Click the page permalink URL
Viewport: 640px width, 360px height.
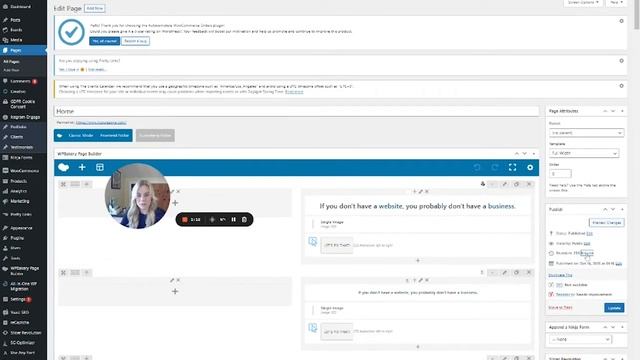coord(101,122)
